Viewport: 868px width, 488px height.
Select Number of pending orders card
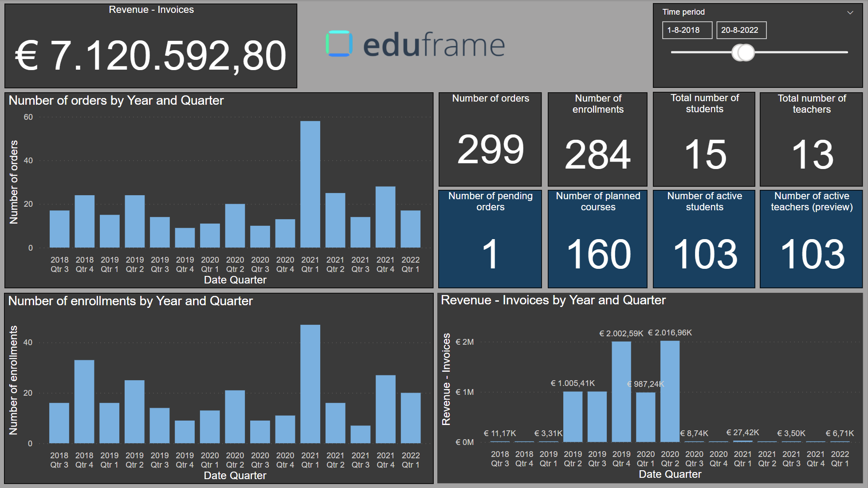(x=490, y=239)
